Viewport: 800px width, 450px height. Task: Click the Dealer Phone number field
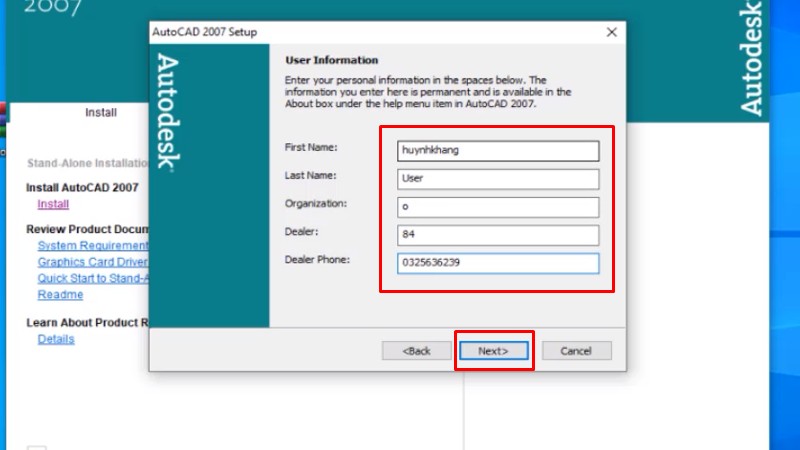click(497, 263)
